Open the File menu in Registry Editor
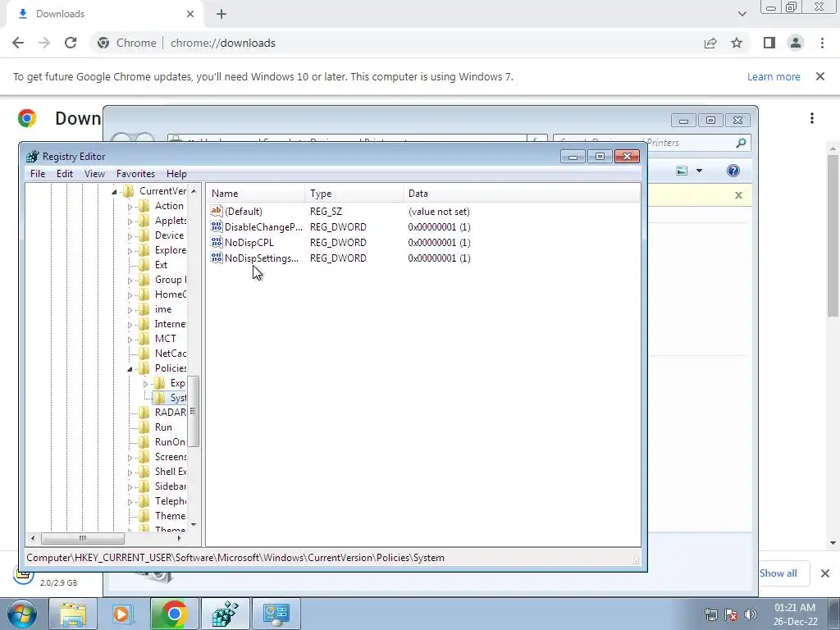Image resolution: width=840 pixels, height=630 pixels. click(38, 174)
